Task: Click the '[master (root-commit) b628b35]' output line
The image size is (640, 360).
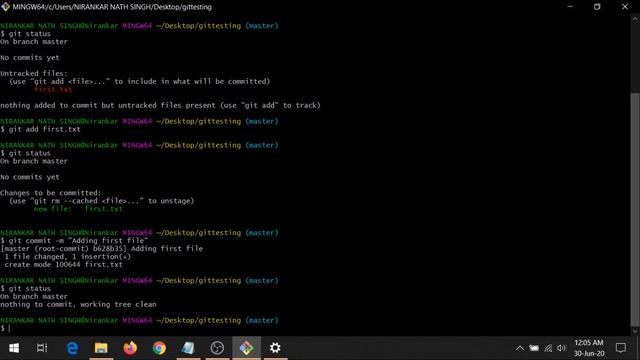Action: click(101, 249)
